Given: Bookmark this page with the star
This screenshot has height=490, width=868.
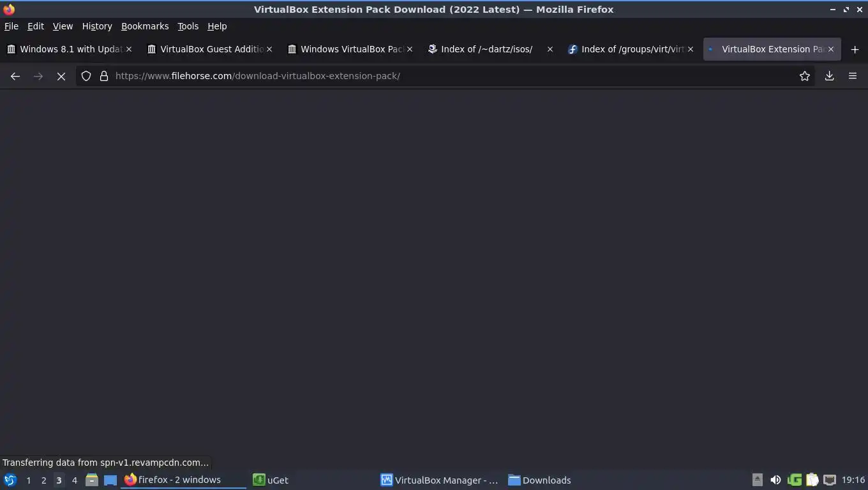Looking at the screenshot, I should point(805,76).
